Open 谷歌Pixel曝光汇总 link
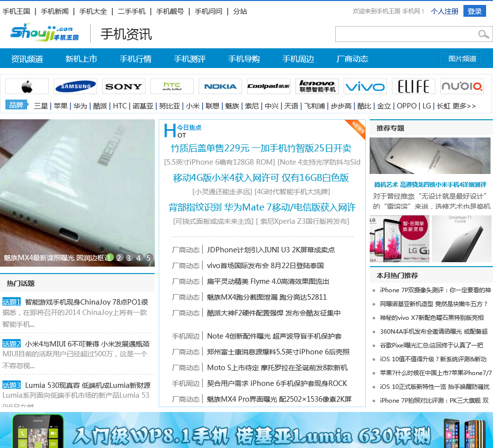The image size is (493, 448). 431,345
